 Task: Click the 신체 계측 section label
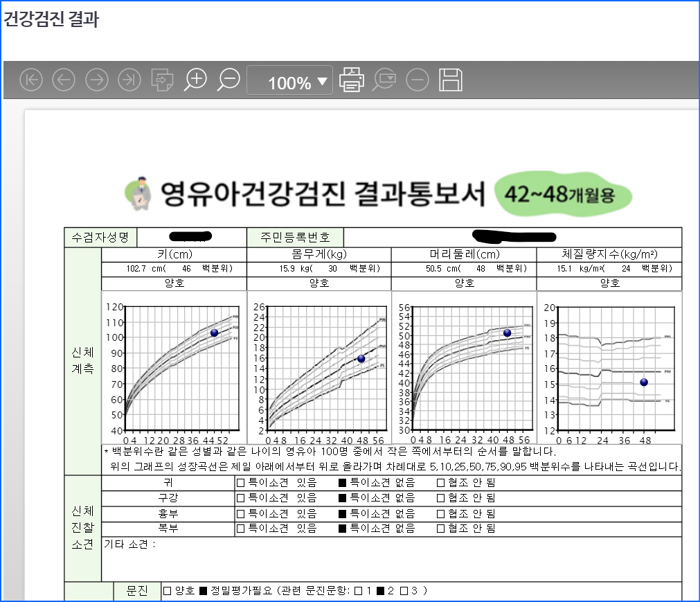(83, 360)
